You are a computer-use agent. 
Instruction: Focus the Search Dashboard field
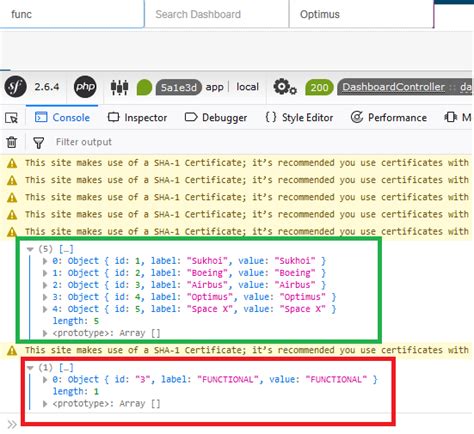(217, 14)
